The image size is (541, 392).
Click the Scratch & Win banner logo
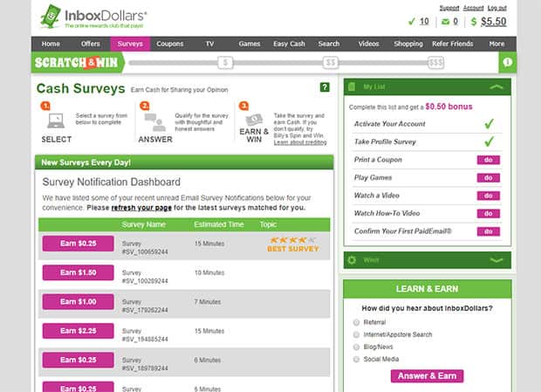click(76, 63)
